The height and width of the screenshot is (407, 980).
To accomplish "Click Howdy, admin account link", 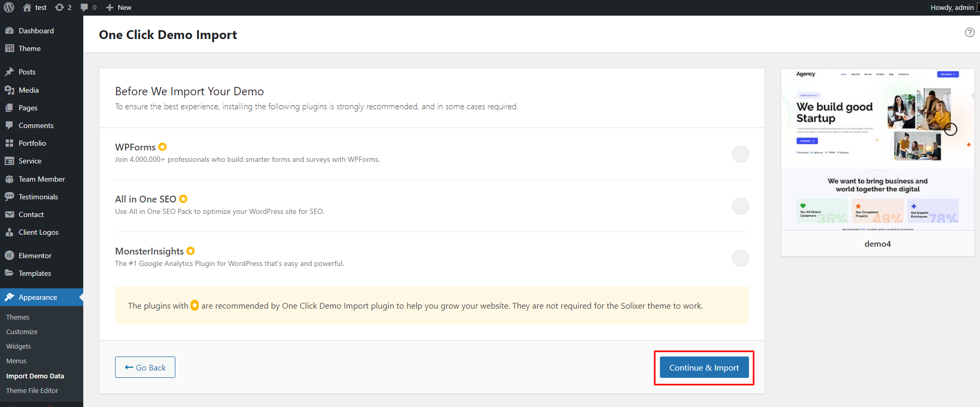I will 952,7.
